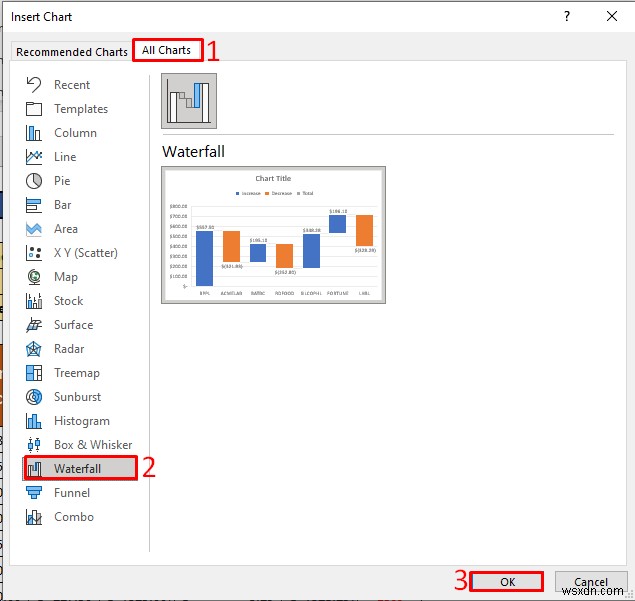Choose the Histogram chart type label
Image resolution: width=635 pixels, height=601 pixels.
[82, 421]
